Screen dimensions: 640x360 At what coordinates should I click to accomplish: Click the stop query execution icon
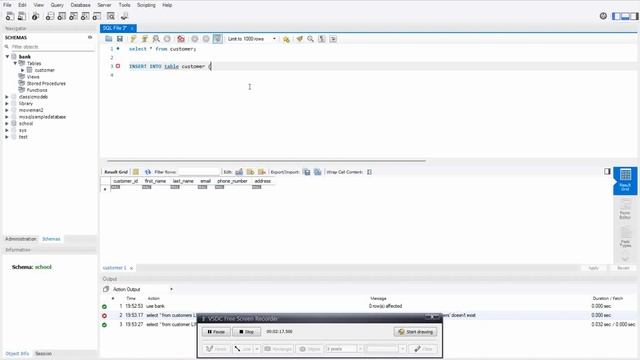tap(167, 39)
